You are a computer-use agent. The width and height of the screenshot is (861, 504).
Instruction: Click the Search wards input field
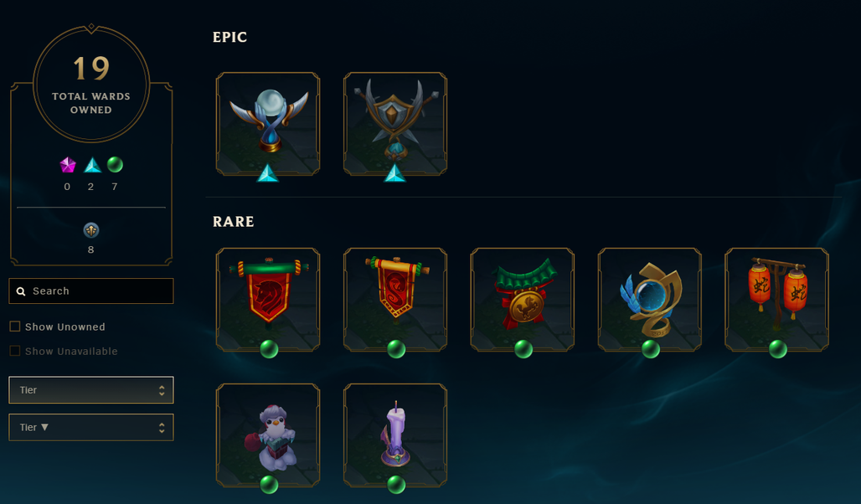click(x=91, y=291)
